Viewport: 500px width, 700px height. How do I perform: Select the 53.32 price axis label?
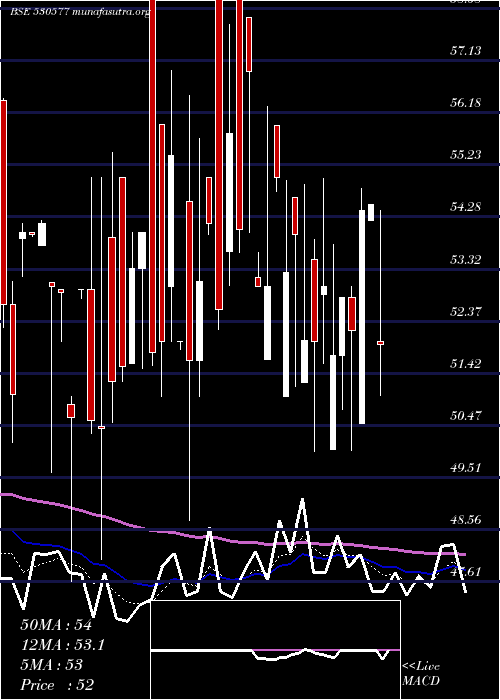(466, 259)
